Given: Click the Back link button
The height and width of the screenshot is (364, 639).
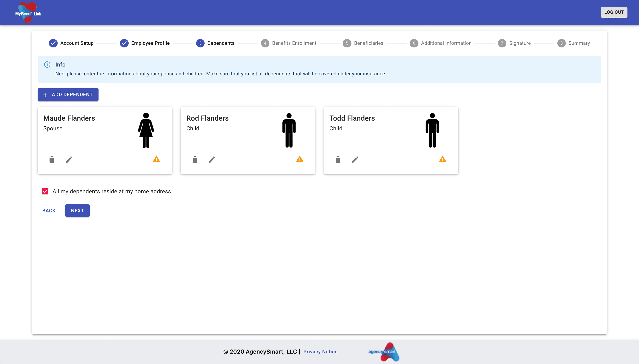Looking at the screenshot, I should pyautogui.click(x=49, y=211).
